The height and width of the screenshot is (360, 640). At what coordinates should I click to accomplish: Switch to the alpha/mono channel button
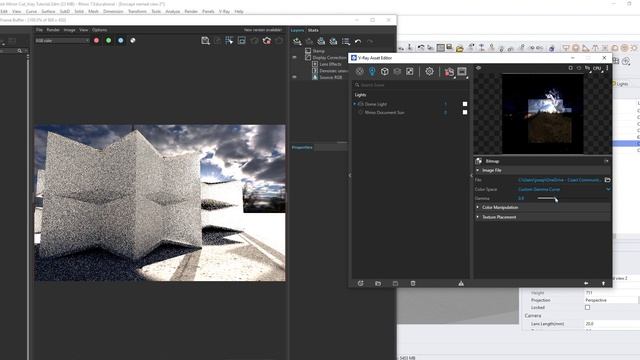133,40
